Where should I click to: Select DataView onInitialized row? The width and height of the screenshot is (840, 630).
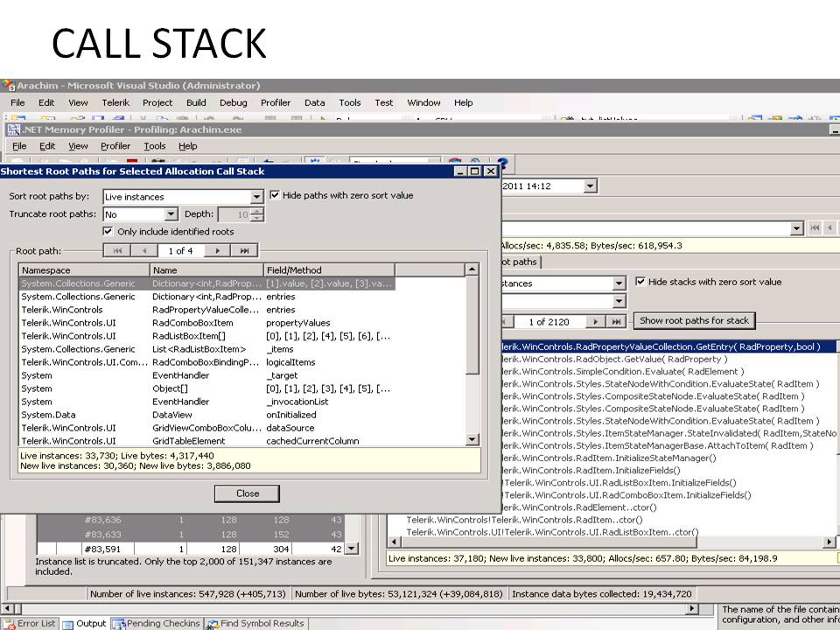point(206,415)
